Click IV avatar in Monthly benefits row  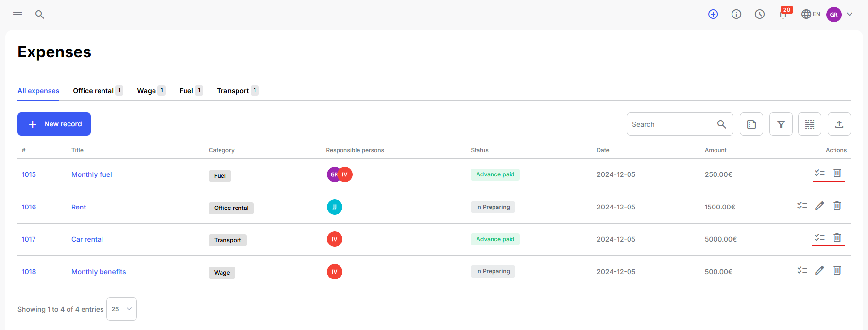point(335,272)
